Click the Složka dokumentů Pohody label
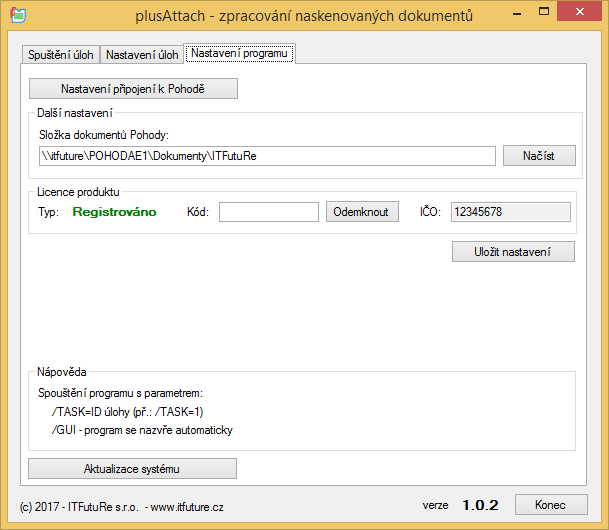The height and width of the screenshot is (530, 609). pyautogui.click(x=104, y=135)
